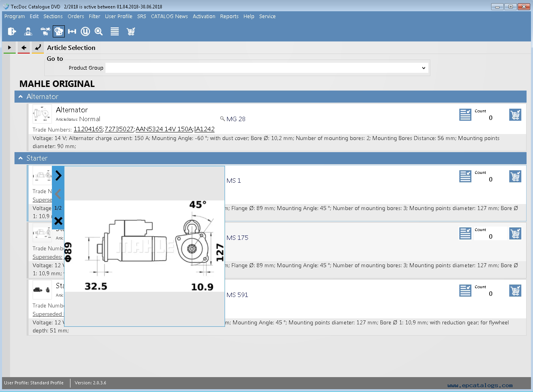Screen dimensions: 533x392
Task: Close the starter image preview popup
Action: click(58, 221)
